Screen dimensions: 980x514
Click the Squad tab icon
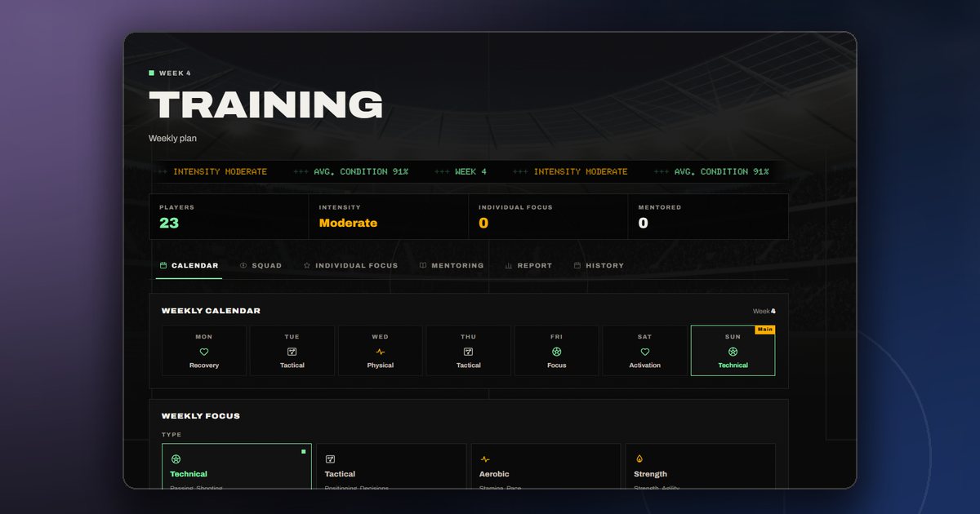pyautogui.click(x=243, y=266)
